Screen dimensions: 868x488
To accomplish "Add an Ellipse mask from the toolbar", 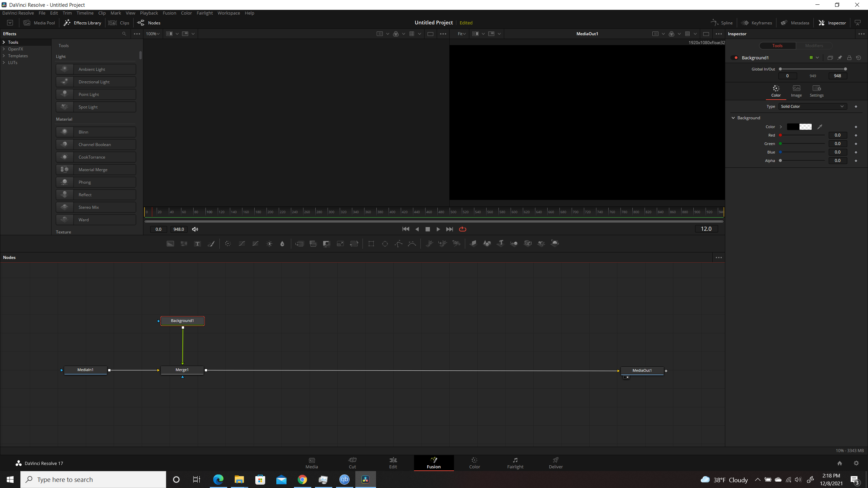I will 385,244.
